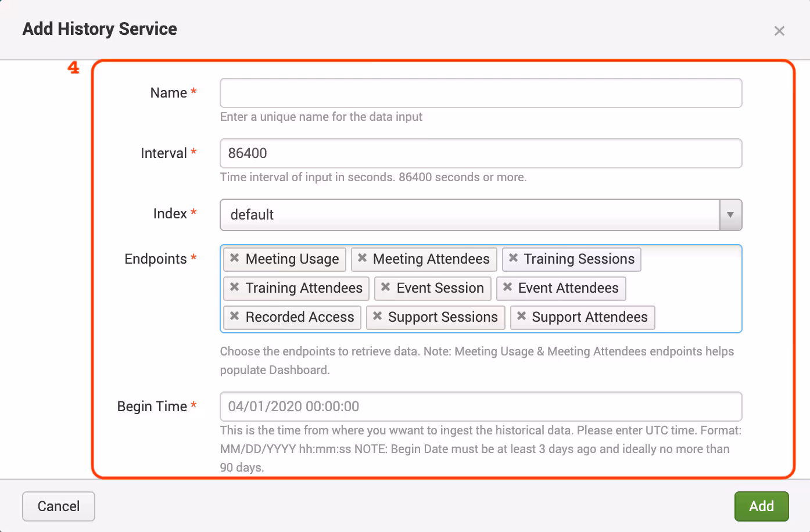
Task: Remove the Support Sessions endpoint tag
Action: pyautogui.click(x=378, y=316)
